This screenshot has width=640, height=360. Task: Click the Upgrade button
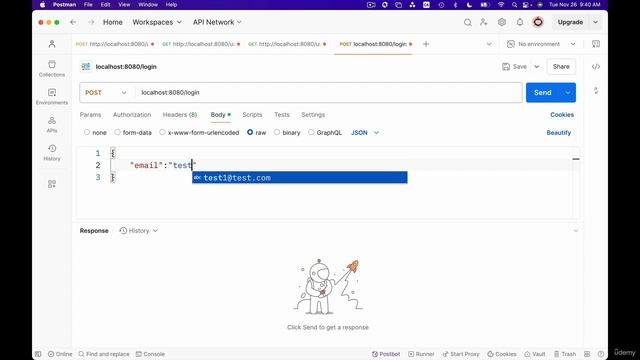[570, 22]
